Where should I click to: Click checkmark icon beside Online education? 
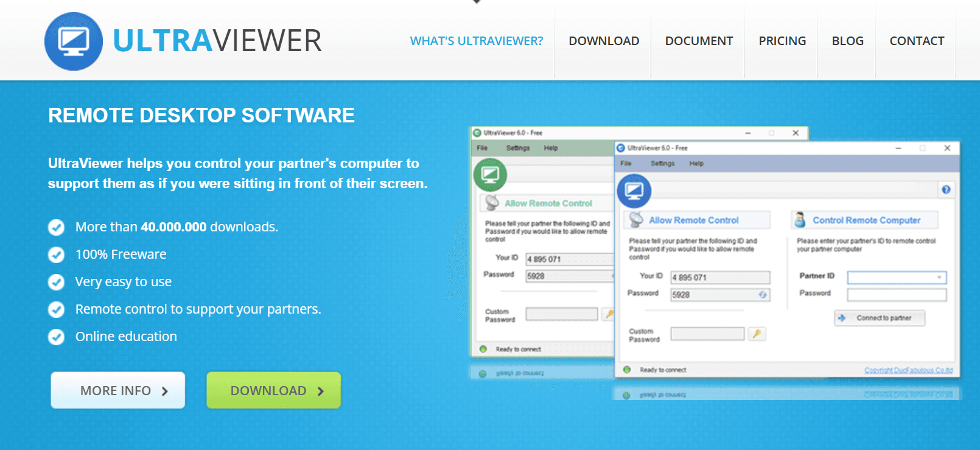tap(56, 337)
